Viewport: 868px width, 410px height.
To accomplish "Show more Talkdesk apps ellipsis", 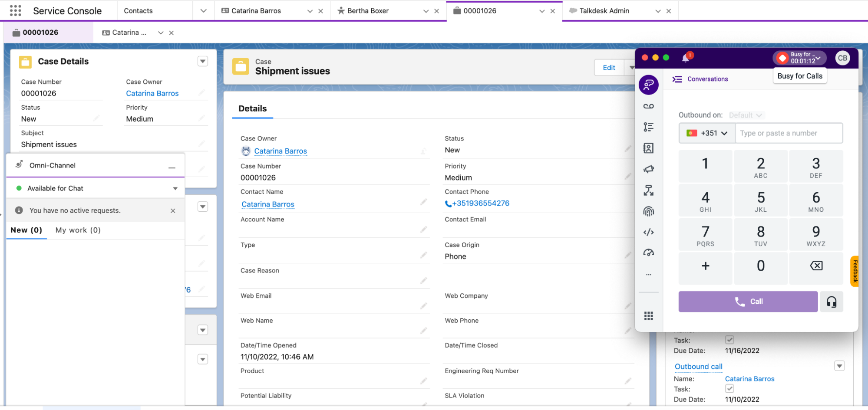I will (648, 274).
